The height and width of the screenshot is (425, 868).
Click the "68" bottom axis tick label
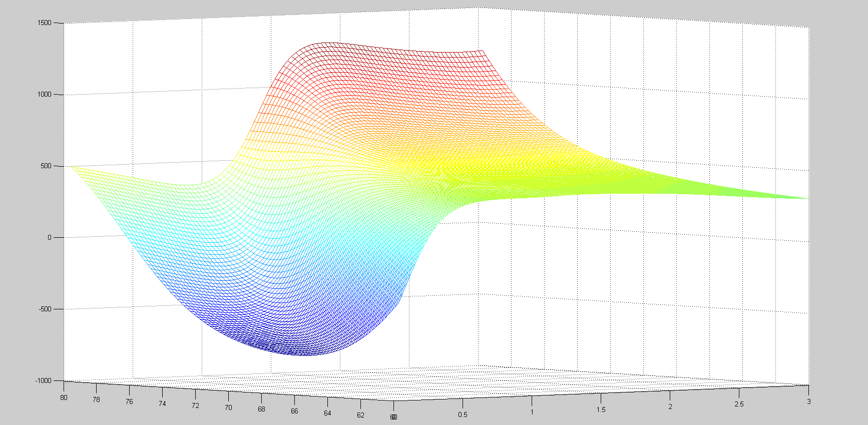(x=261, y=409)
